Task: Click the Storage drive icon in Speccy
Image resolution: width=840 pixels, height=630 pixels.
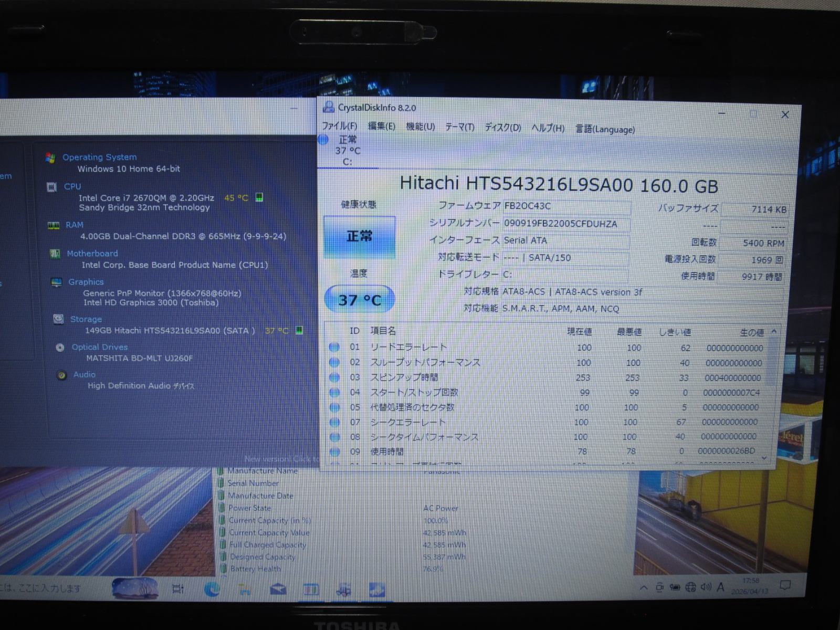Action: tap(58, 319)
